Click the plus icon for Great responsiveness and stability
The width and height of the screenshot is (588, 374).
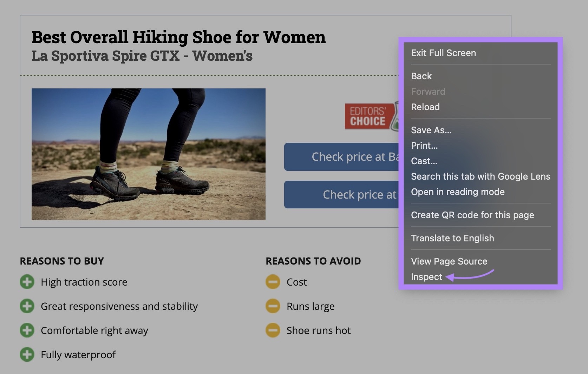(x=28, y=306)
